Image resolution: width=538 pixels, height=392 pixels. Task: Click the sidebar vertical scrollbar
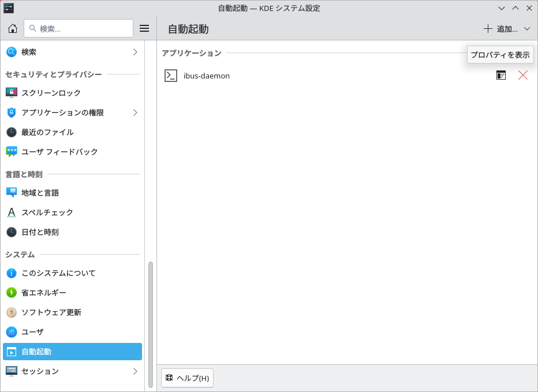tap(150, 324)
